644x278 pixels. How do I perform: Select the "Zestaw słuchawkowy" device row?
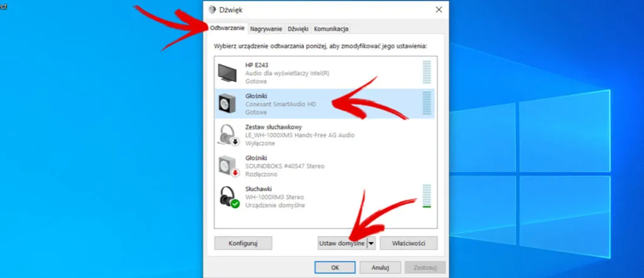coord(324,135)
